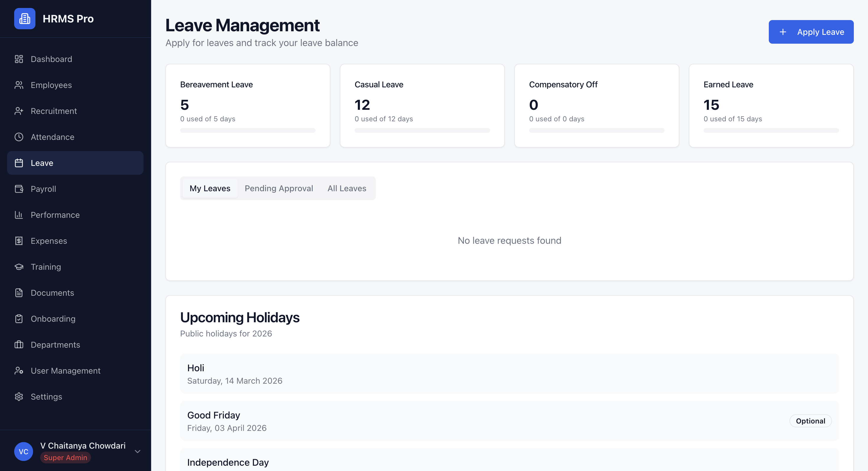Click the Training graduation cap icon
The height and width of the screenshot is (471, 868).
pyautogui.click(x=19, y=266)
